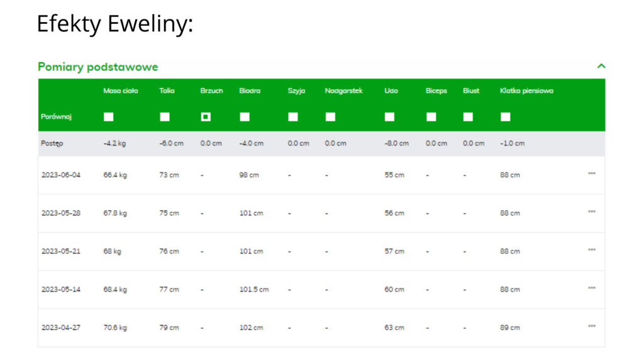
Task: Open options menu for 2023-05-21 row
Action: point(591,250)
